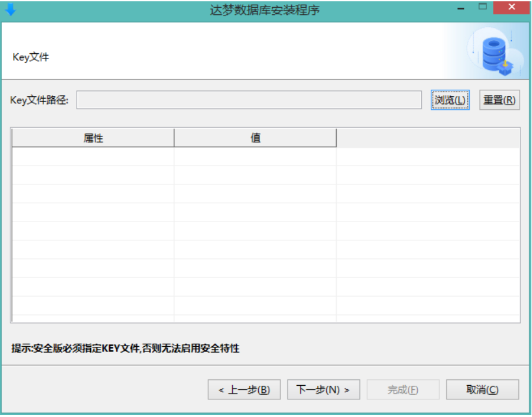The width and height of the screenshot is (532, 417).
Task: Click the 提示 hint text about KEY文件
Action: (x=125, y=348)
